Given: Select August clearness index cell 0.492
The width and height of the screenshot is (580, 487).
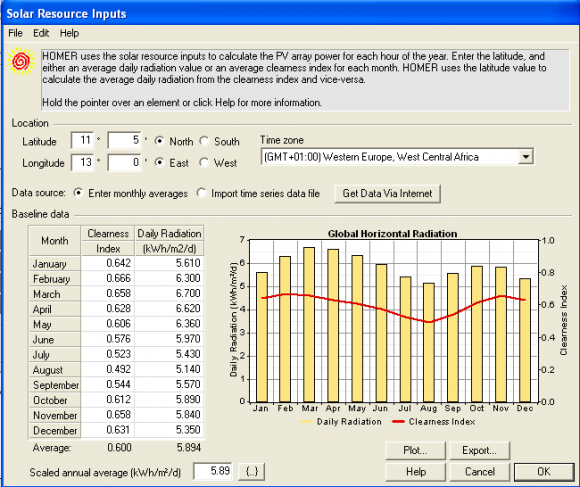Looking at the screenshot, I should [108, 369].
